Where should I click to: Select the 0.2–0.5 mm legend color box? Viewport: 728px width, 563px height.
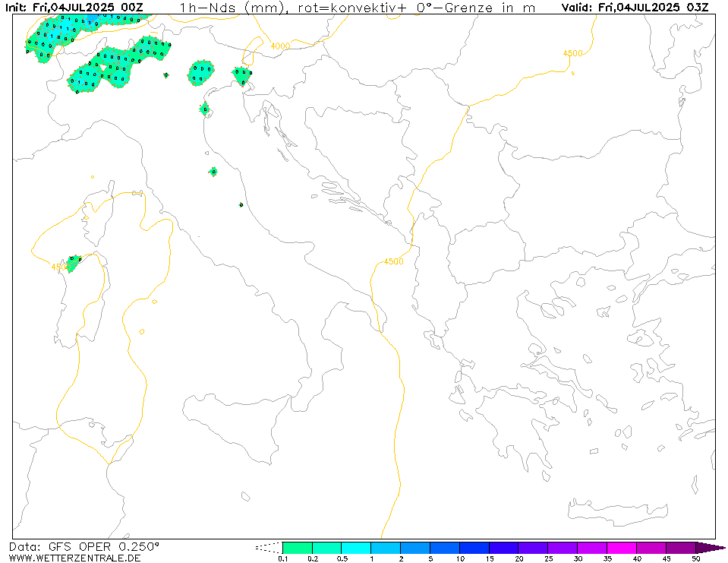click(x=327, y=548)
